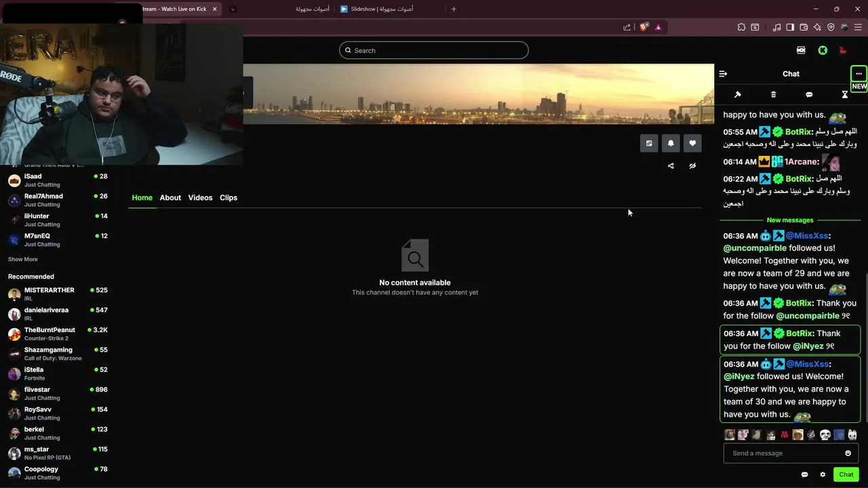The width and height of the screenshot is (868, 488).
Task: Close the Watch Live on Kick tab
Action: (x=214, y=9)
